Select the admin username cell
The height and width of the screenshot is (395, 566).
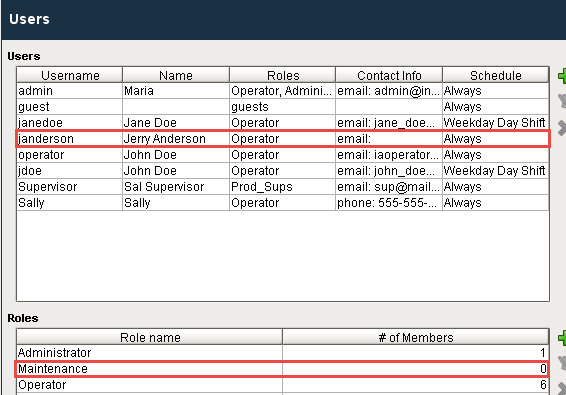point(70,91)
